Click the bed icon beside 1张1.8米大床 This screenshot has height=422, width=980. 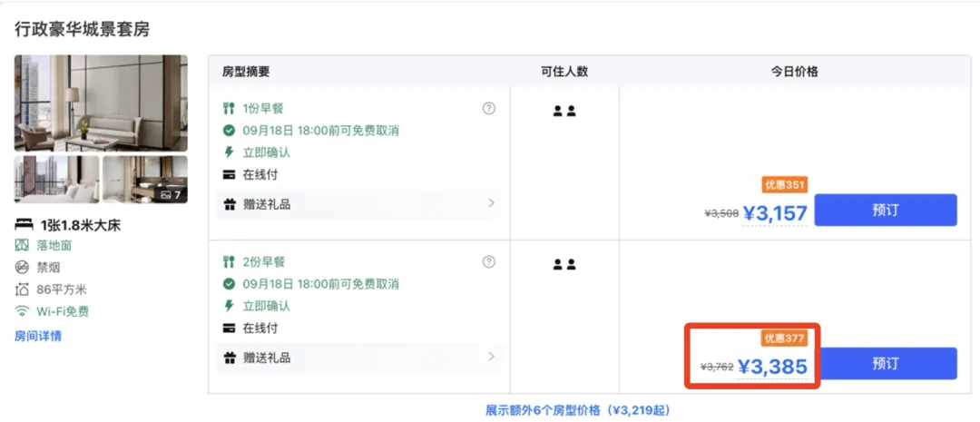point(24,224)
